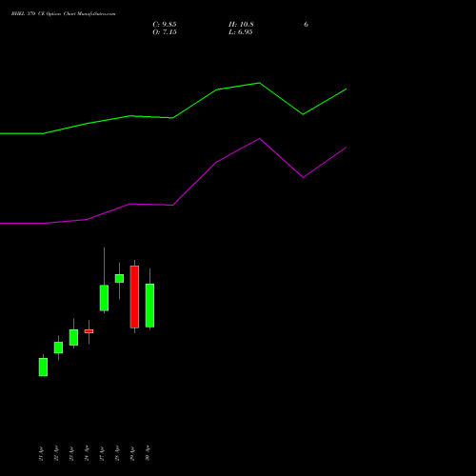Click the number 6 beside the high value

(306, 25)
